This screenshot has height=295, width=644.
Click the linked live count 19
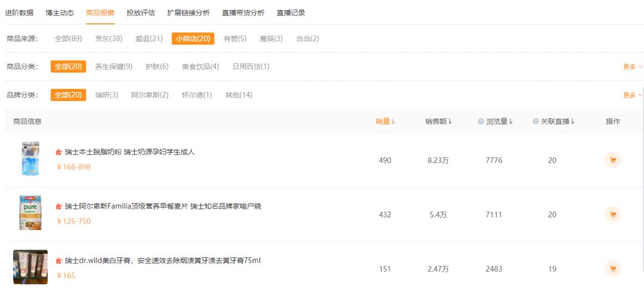[x=552, y=269]
